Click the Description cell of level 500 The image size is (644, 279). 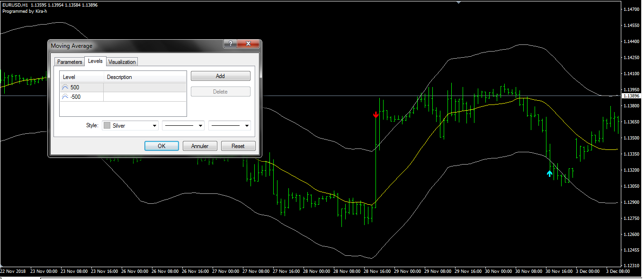tap(144, 87)
